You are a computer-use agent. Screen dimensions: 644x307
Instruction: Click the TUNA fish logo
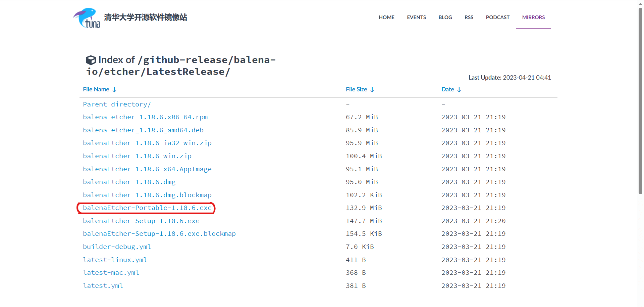point(87,18)
